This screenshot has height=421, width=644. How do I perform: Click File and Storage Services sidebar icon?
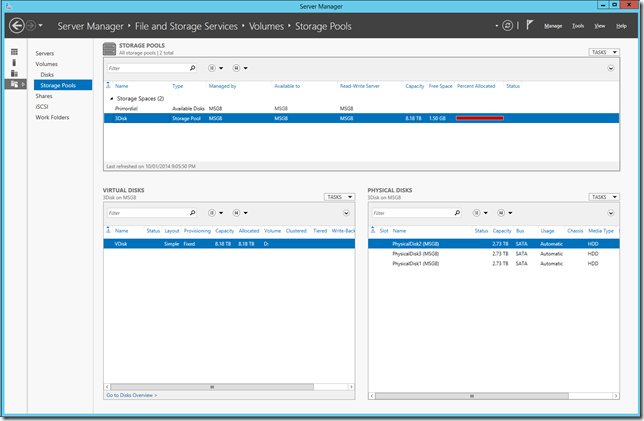tap(16, 84)
